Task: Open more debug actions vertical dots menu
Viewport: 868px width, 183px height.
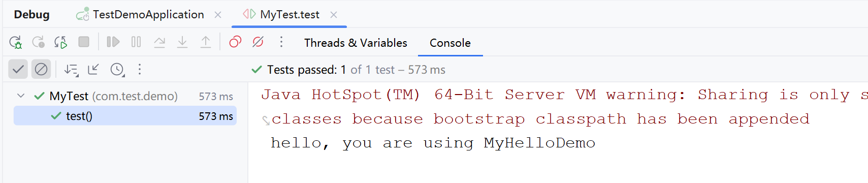Action: click(x=281, y=42)
